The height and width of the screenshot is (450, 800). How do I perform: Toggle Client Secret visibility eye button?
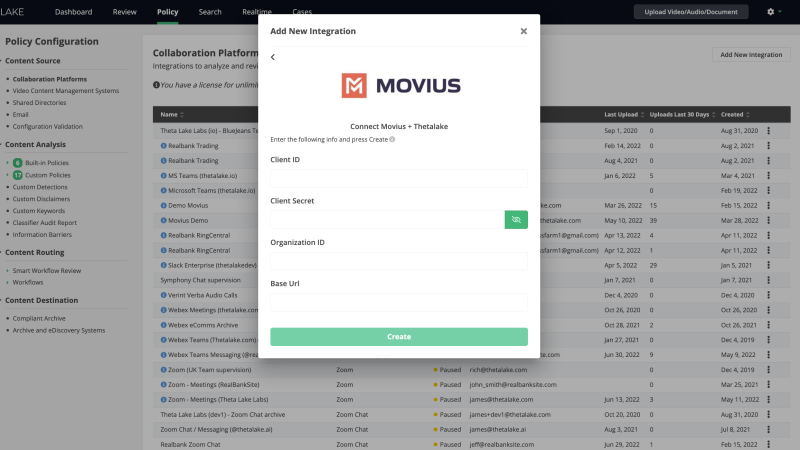[x=516, y=219]
